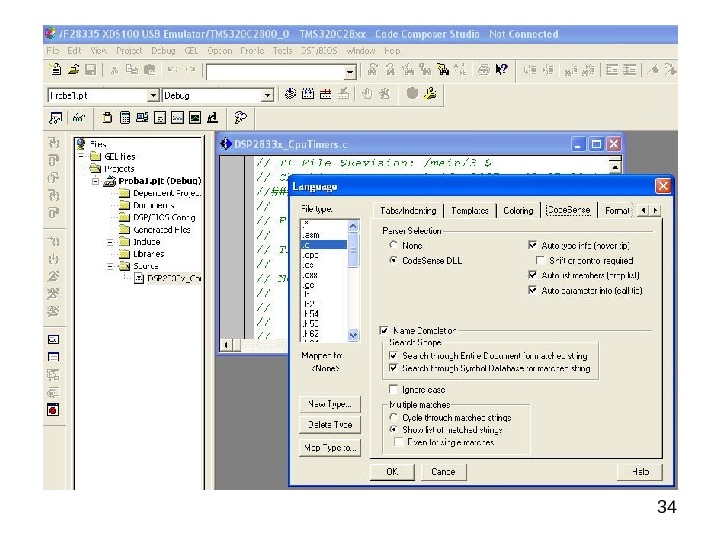Open the Debug configuration dropdown
Viewport: 720px width, 540px height.
click(x=267, y=96)
